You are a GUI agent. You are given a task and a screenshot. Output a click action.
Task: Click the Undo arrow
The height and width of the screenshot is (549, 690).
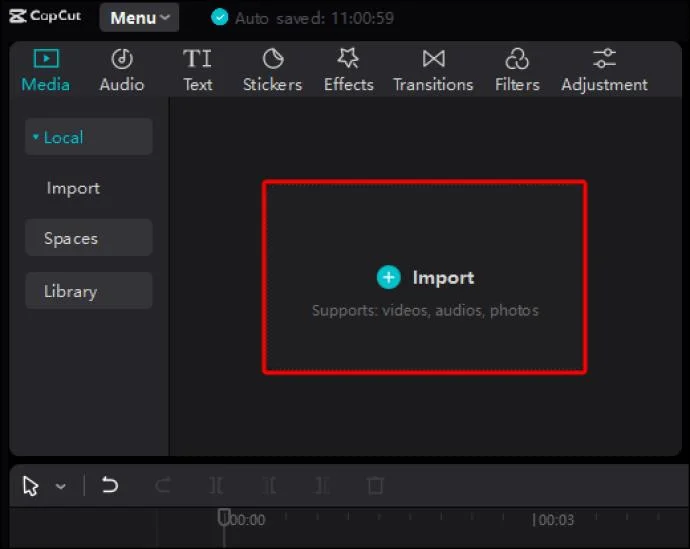coord(110,485)
